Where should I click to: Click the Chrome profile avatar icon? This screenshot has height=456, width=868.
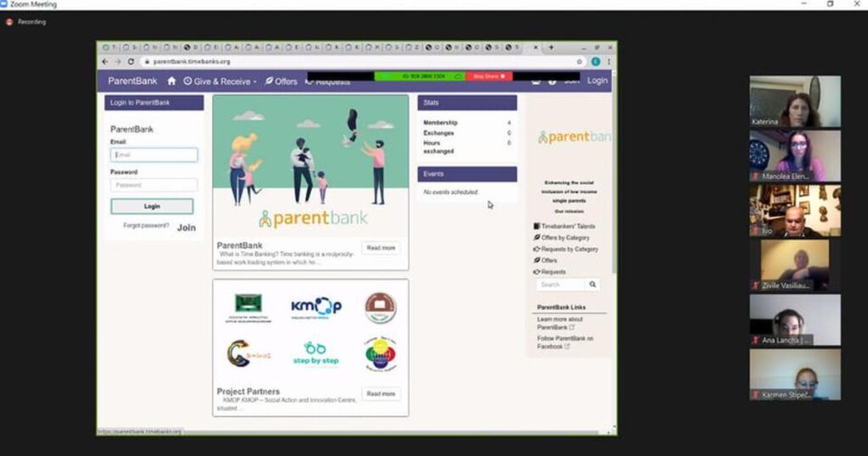[x=596, y=62]
